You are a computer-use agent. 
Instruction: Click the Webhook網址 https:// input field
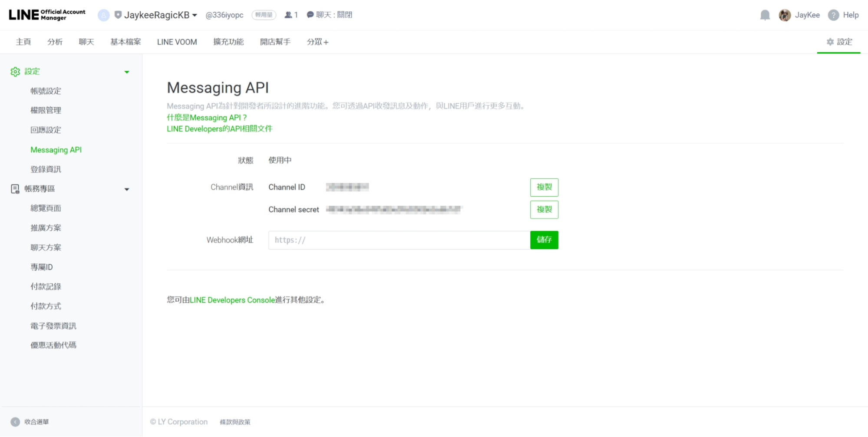coord(399,240)
